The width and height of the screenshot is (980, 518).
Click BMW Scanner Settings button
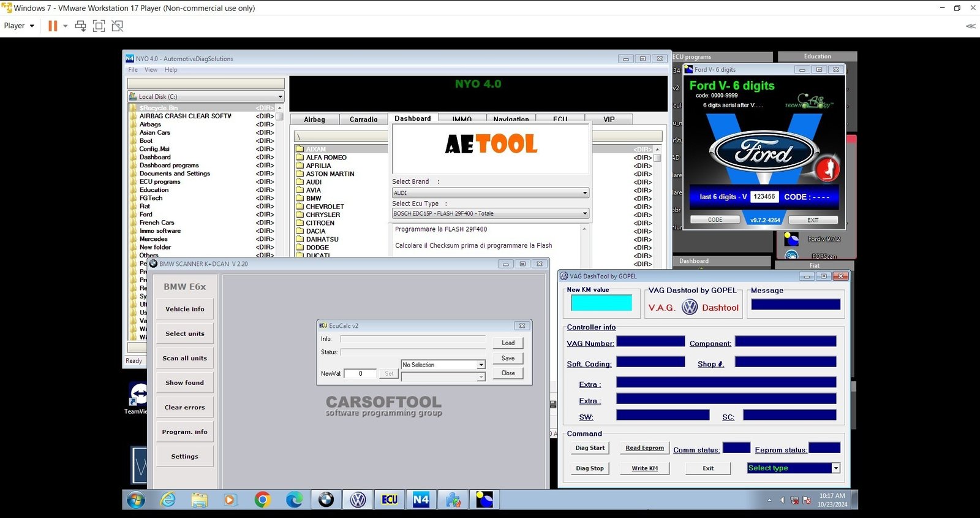click(x=185, y=456)
